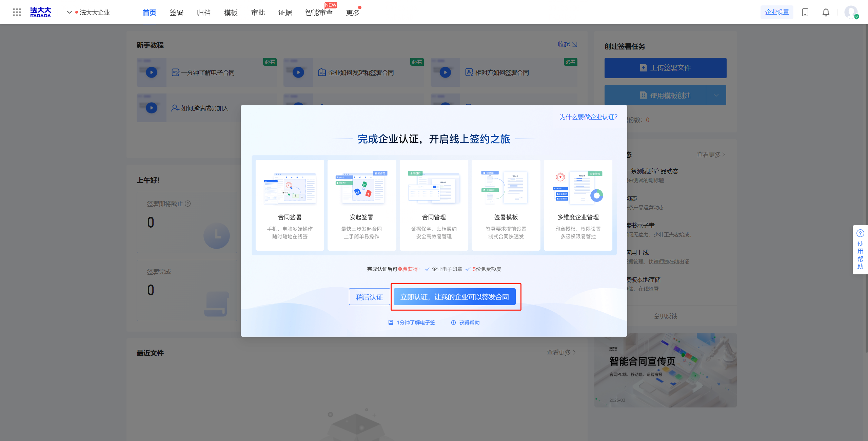This screenshot has width=868, height=441.
Task: Click the 稍后认证 button
Action: [369, 297]
